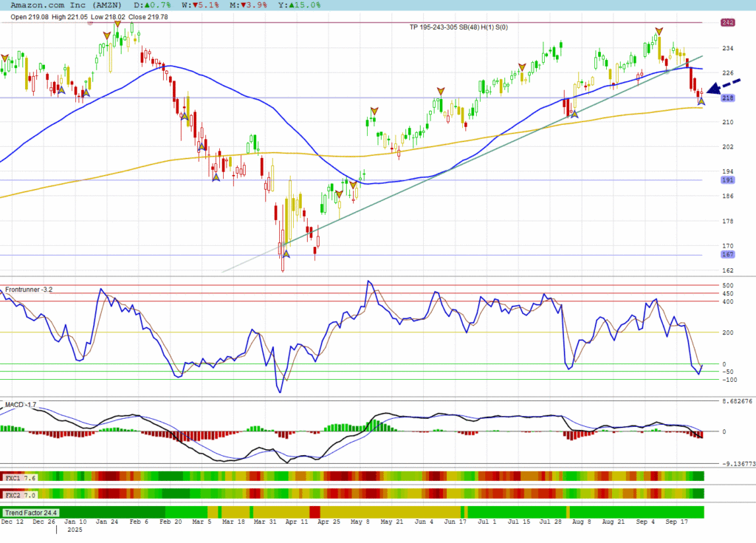Click the 191 support level tag
This screenshot has width=756, height=543.
point(726,180)
